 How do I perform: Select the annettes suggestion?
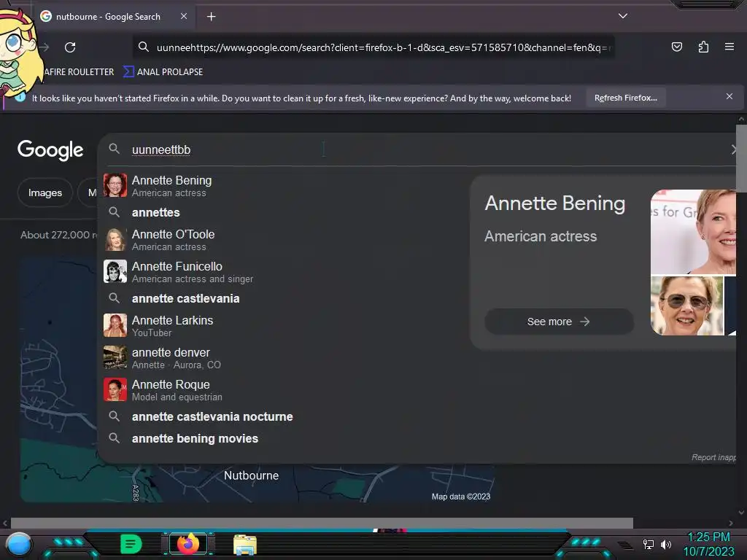pos(284,212)
